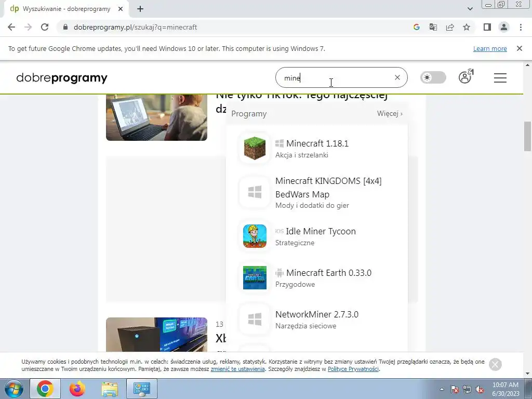532x399 pixels.
Task: Click the address bar URL
Action: click(x=136, y=27)
